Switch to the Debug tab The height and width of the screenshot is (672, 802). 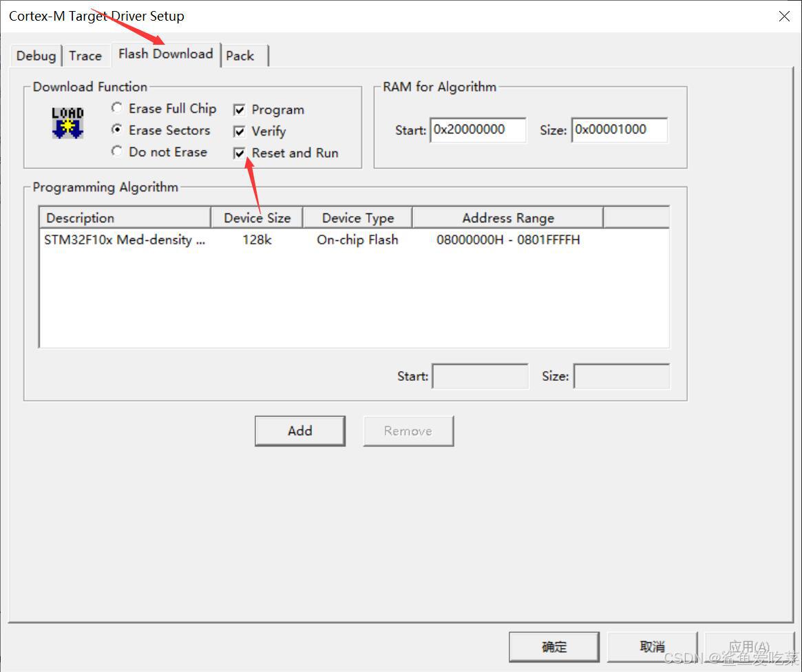click(36, 56)
